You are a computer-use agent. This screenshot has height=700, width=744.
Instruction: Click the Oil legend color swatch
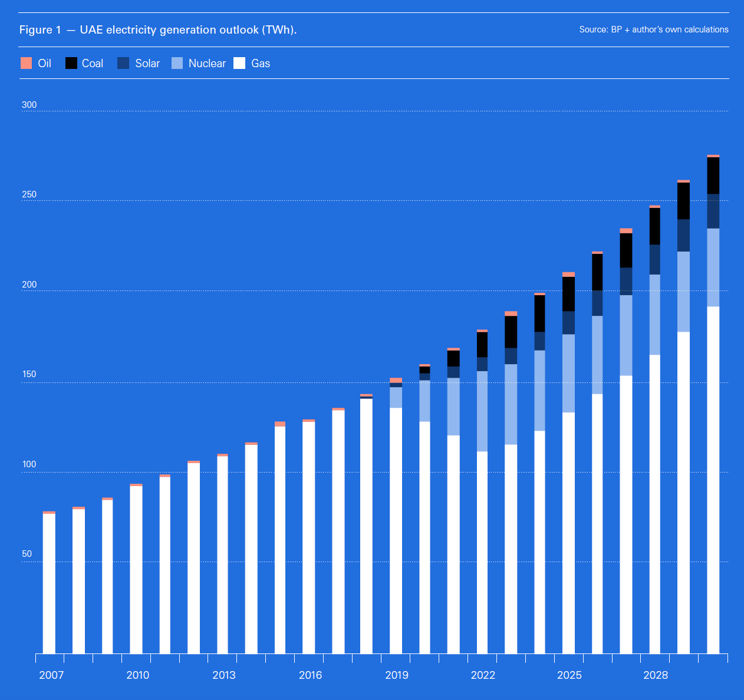pos(26,63)
